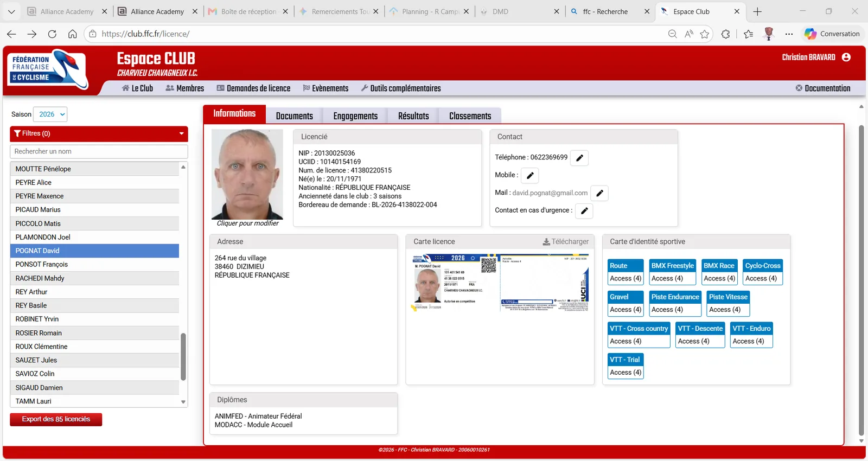Click the licence card preview image
The height and width of the screenshot is (461, 868).
click(x=500, y=283)
